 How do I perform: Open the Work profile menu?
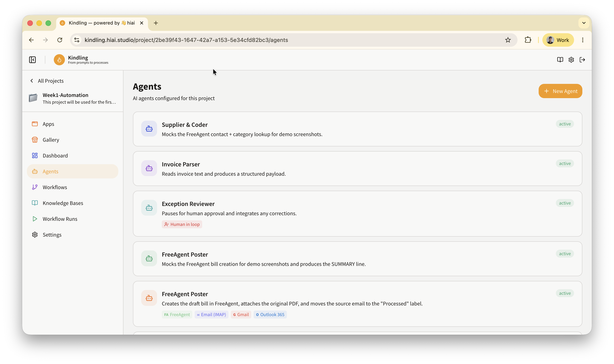pos(558,40)
